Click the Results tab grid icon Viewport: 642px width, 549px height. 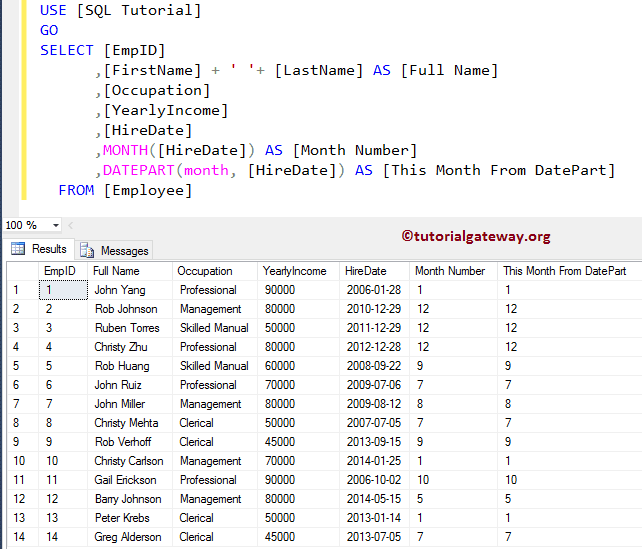click(x=18, y=249)
